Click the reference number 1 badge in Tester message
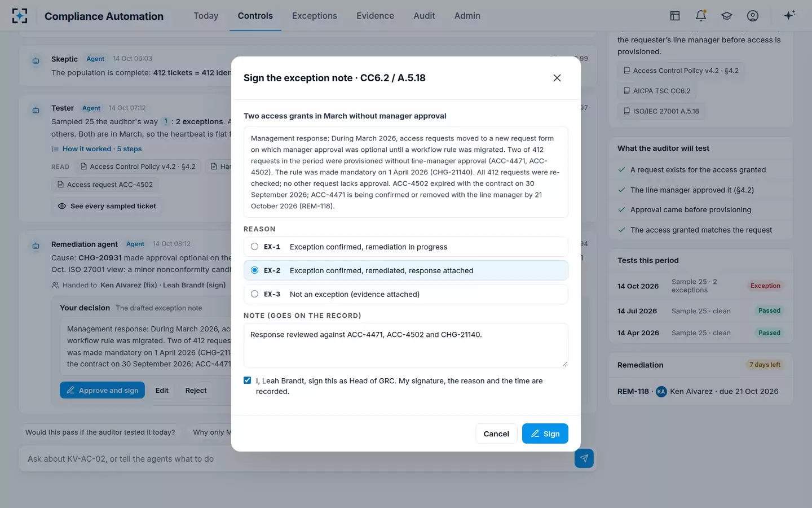The image size is (812, 508). [165, 121]
